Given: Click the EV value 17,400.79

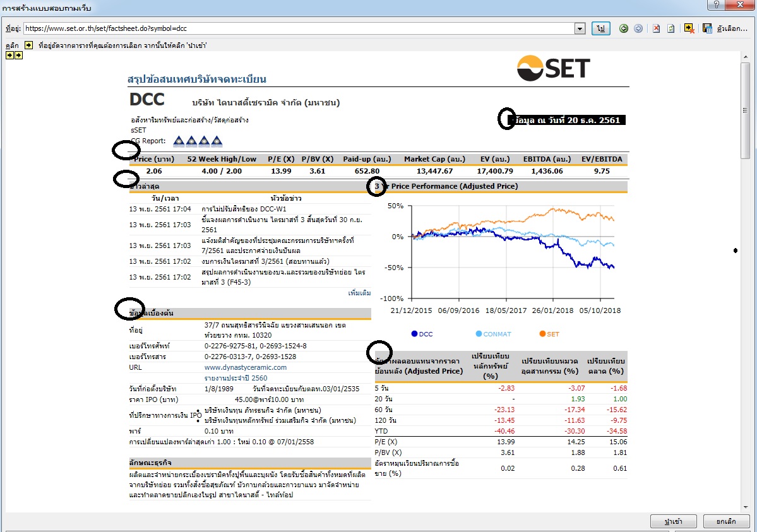Looking at the screenshot, I should coord(495,171).
